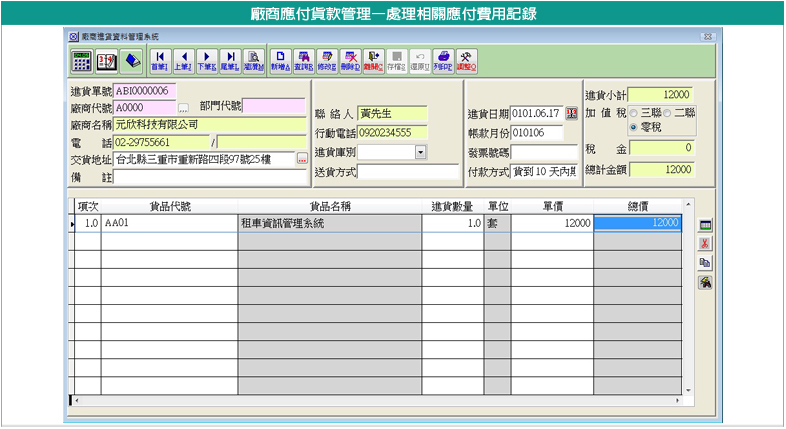This screenshot has width=786, height=429.
Task: Open lookup button beside 交貨地址
Action: click(x=302, y=159)
